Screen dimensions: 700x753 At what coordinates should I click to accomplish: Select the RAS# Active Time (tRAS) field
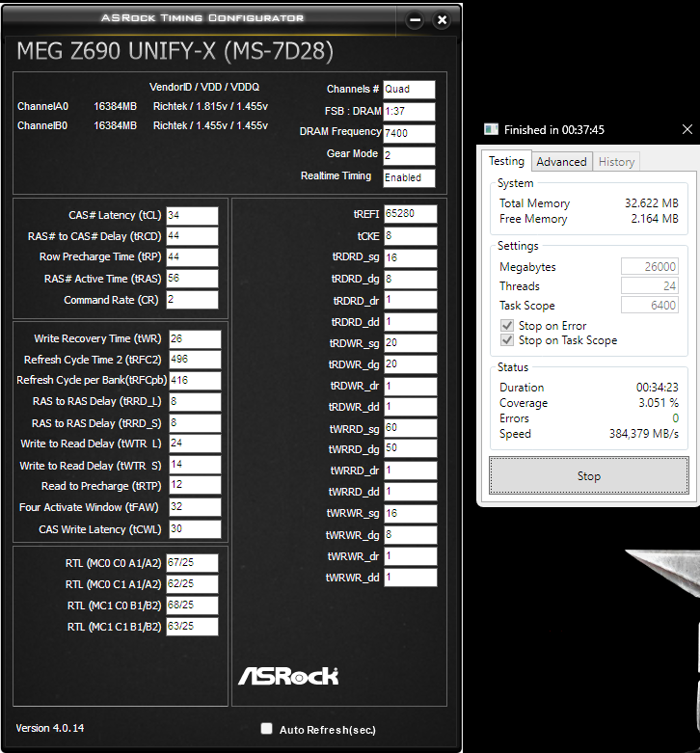tap(192, 279)
